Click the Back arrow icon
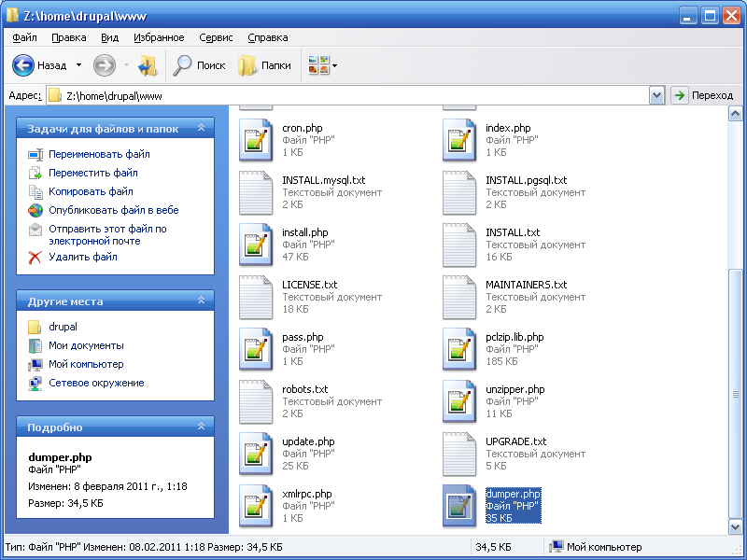747x560 pixels. click(22, 65)
